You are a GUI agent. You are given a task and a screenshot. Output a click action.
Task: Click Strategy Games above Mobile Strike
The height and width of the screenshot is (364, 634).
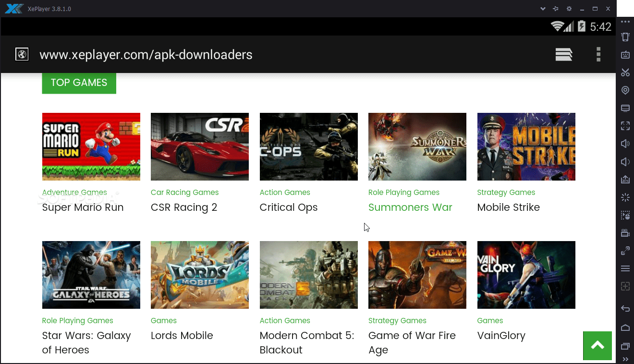coord(506,192)
